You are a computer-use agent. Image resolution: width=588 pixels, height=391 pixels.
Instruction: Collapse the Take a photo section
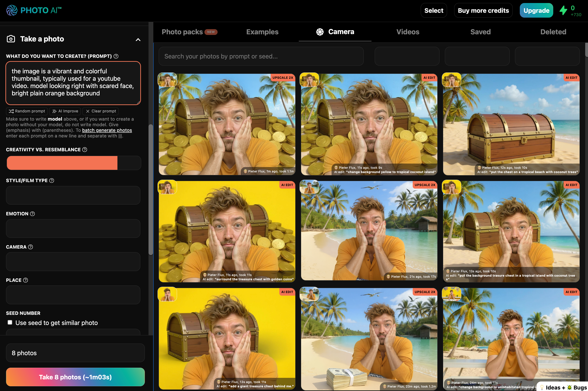(138, 39)
